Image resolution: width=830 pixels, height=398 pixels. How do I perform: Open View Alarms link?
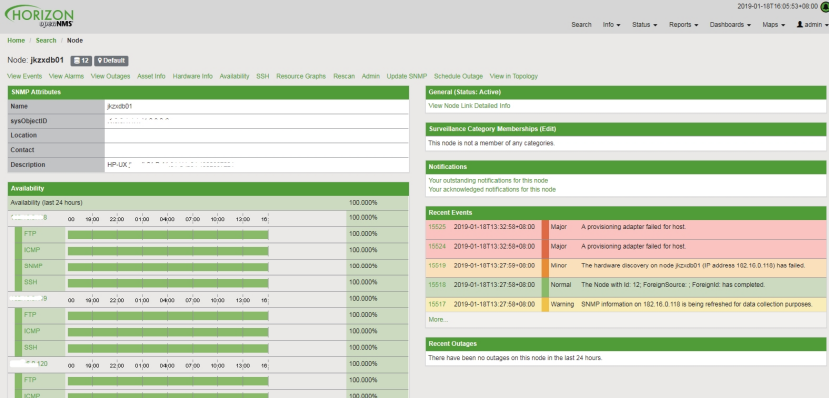pos(67,77)
